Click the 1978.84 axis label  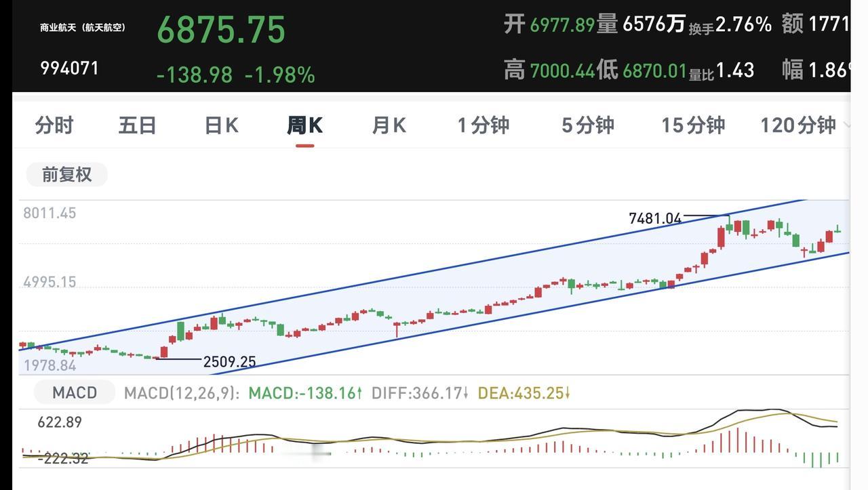point(50,366)
